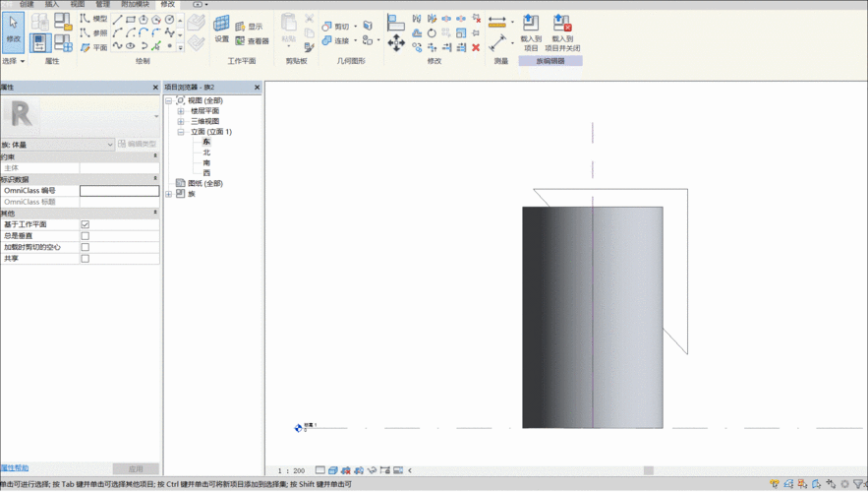The height and width of the screenshot is (492, 868).
Task: Open the 插入 ribbon tab
Action: click(52, 4)
